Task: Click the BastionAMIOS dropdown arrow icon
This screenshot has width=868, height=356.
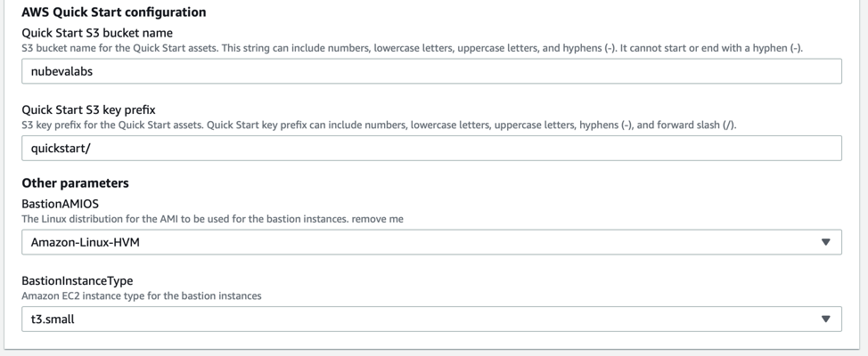Action: point(826,242)
